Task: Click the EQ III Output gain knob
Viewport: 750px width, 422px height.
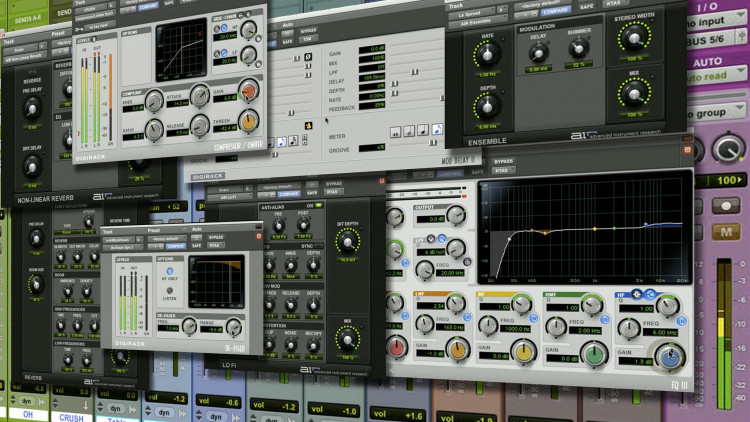Action: [456, 215]
